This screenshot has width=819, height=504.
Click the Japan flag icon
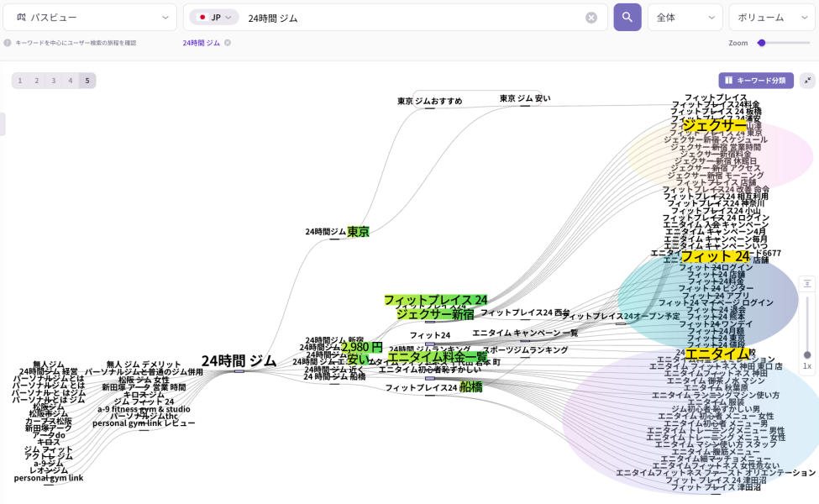(202, 18)
